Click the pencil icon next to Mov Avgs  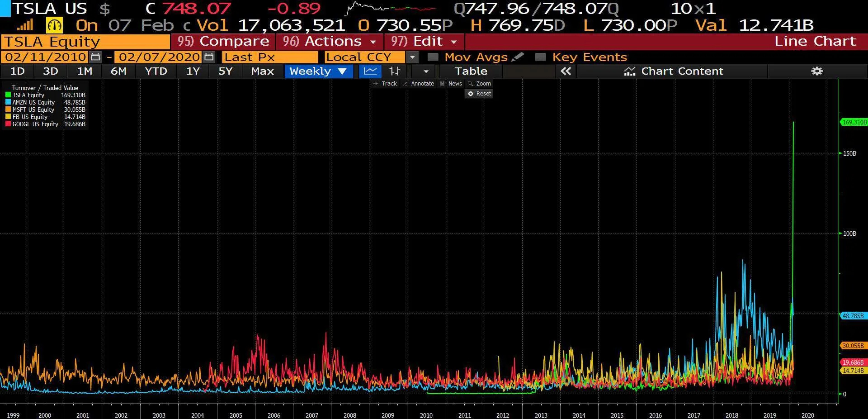(x=518, y=57)
